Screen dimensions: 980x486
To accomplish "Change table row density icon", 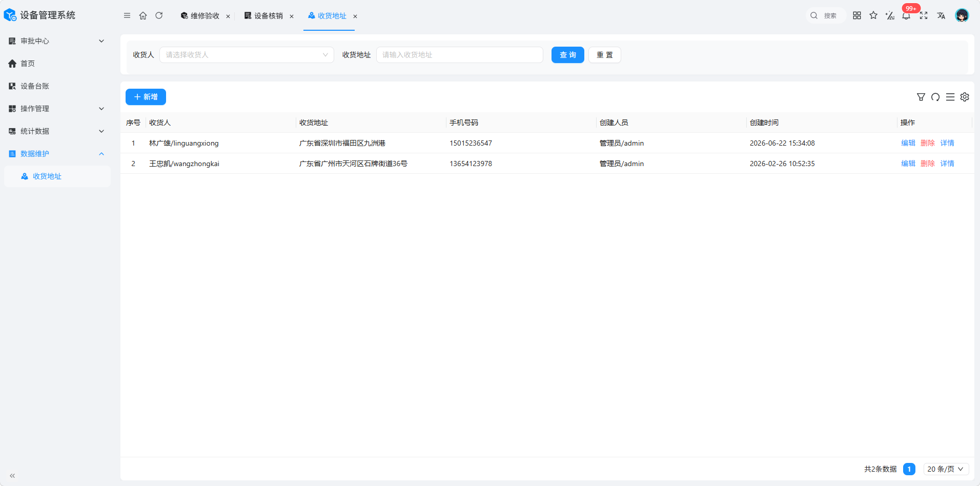I will 950,97.
